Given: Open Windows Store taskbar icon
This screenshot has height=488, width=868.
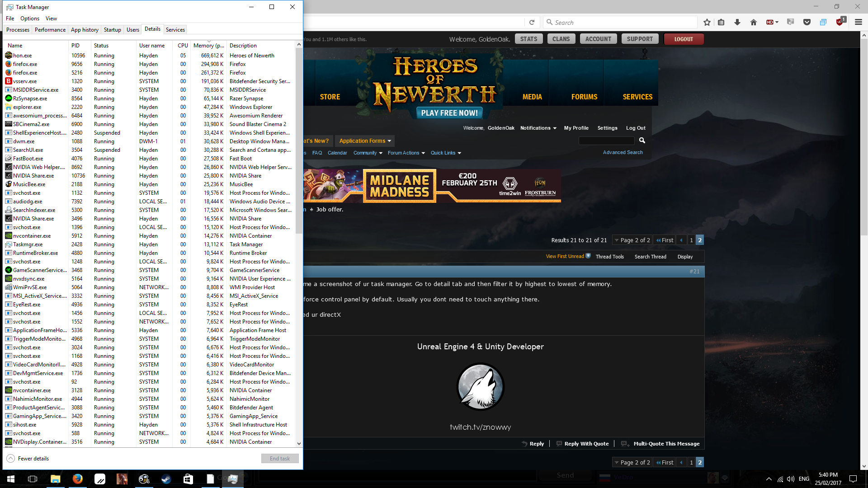Looking at the screenshot, I should coord(188,479).
